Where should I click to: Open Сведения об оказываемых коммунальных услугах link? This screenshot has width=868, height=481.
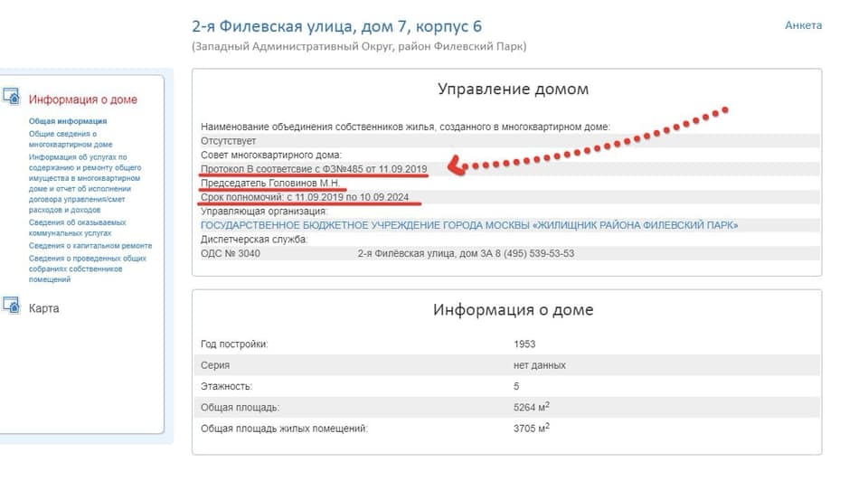pyautogui.click(x=78, y=228)
